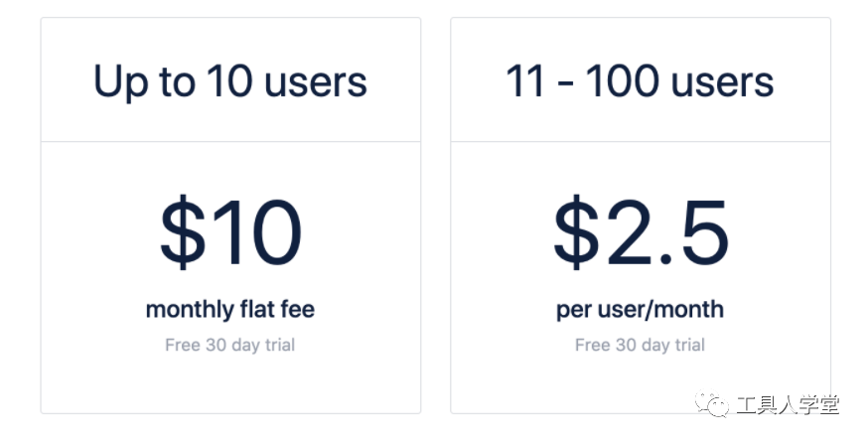
Task: Click the WeChat logo icon in watermark
Action: pos(712,405)
